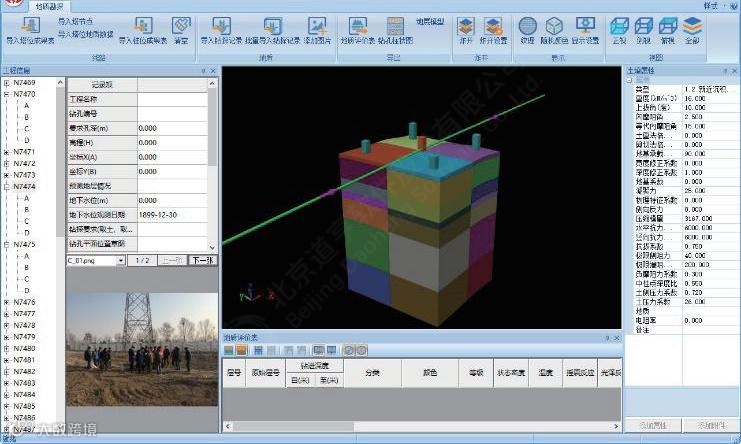
Task: Click the 颜色 column header
Action: click(x=430, y=373)
